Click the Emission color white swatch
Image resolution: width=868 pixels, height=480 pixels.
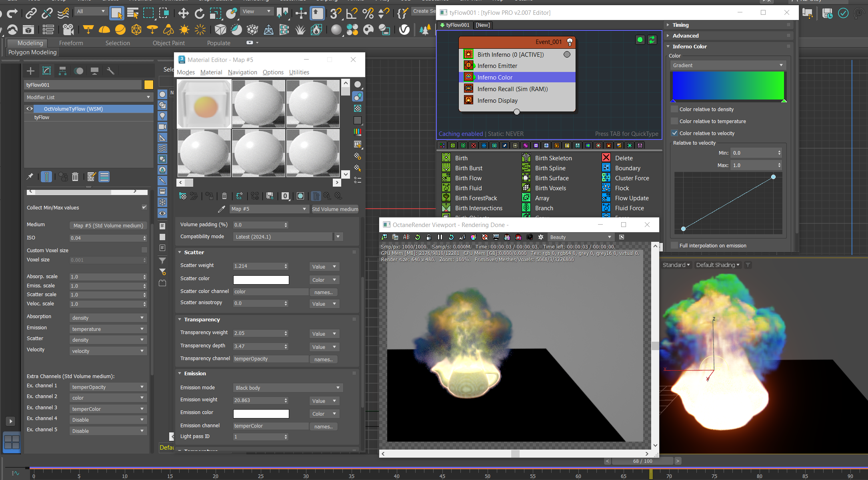point(261,414)
